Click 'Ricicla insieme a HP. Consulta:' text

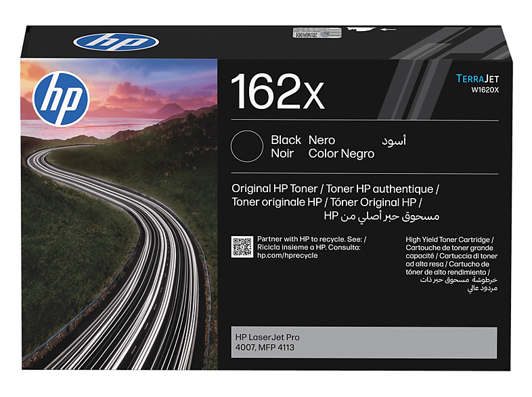(x=309, y=247)
